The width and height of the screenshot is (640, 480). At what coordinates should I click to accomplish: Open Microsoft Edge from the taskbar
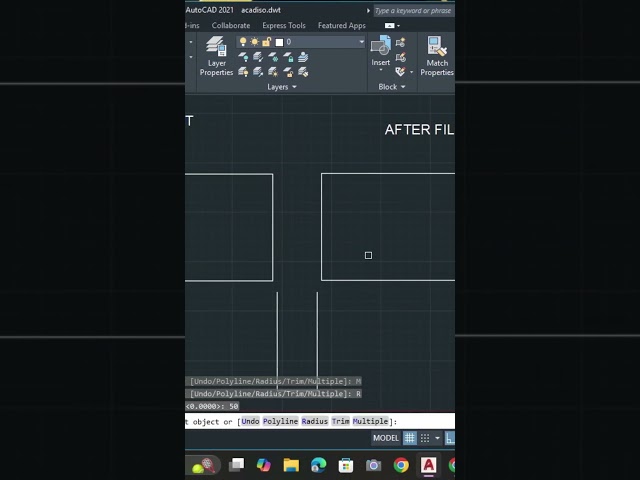(318, 465)
